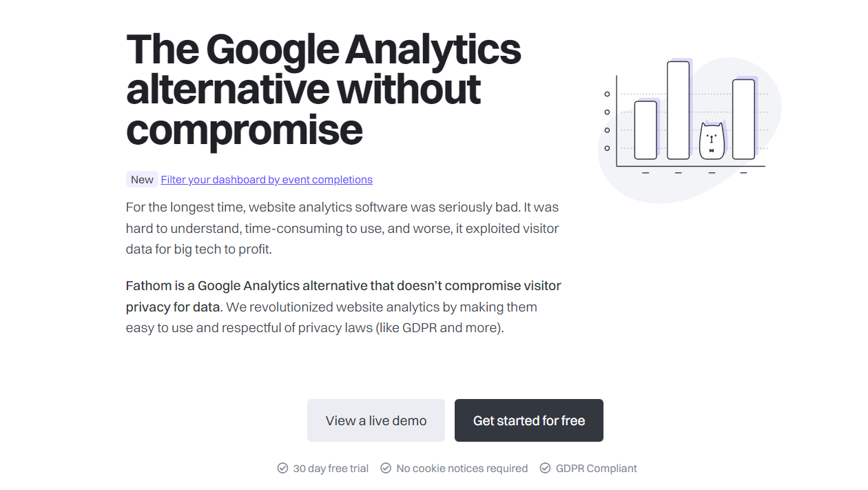Image resolution: width=868 pixels, height=490 pixels.
Task: Click the Google Analytics alternative headline
Action: tap(324, 89)
